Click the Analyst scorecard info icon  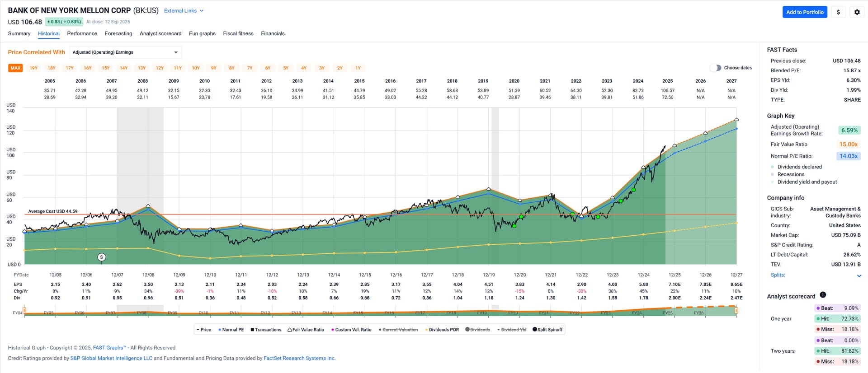[823, 295]
